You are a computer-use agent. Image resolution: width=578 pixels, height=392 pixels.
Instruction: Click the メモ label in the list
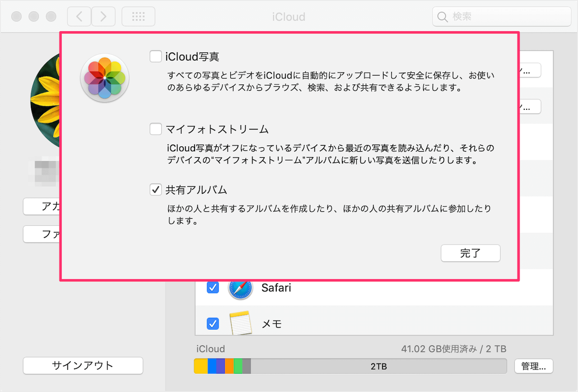pyautogui.click(x=272, y=323)
